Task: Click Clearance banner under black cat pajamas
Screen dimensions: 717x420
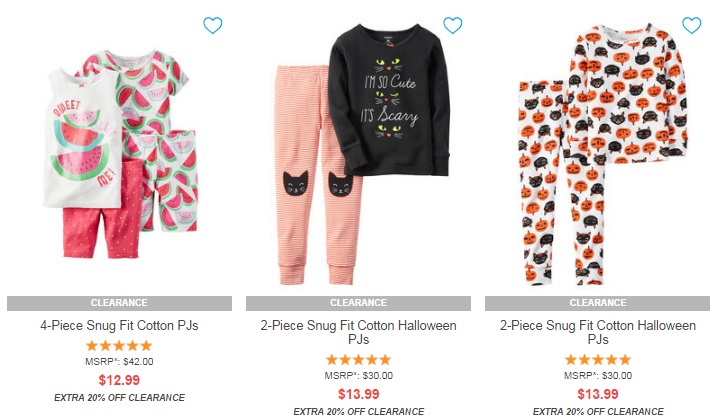Action: (359, 302)
